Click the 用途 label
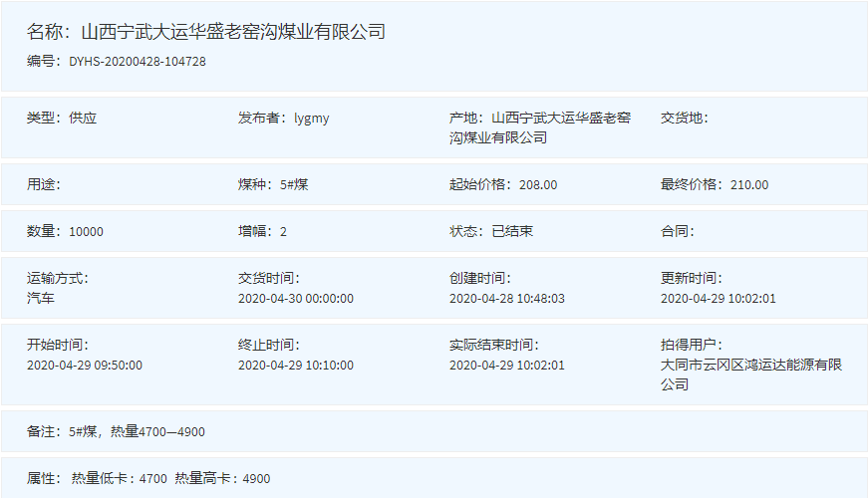This screenshot has height=498, width=868. (x=44, y=184)
